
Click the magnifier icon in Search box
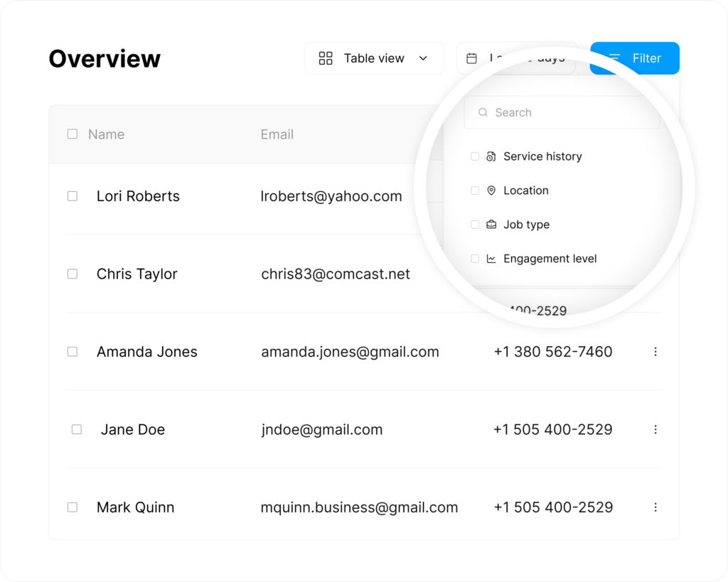click(483, 112)
